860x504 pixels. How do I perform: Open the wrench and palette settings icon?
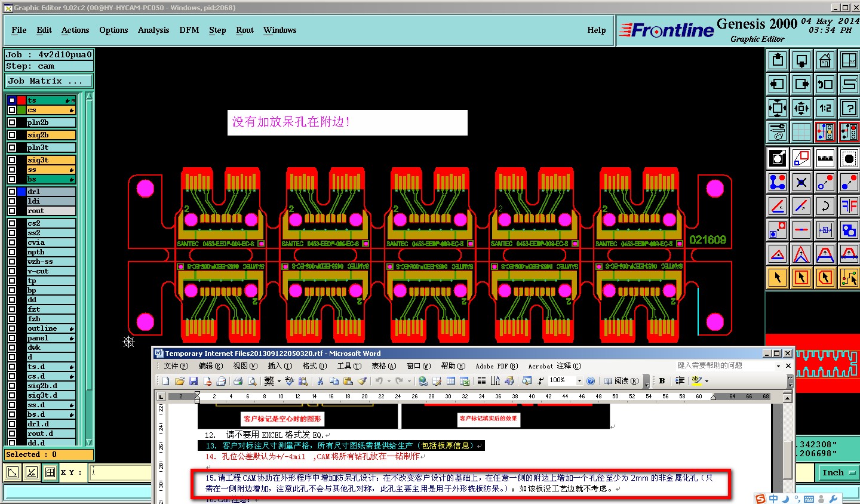[x=778, y=132]
